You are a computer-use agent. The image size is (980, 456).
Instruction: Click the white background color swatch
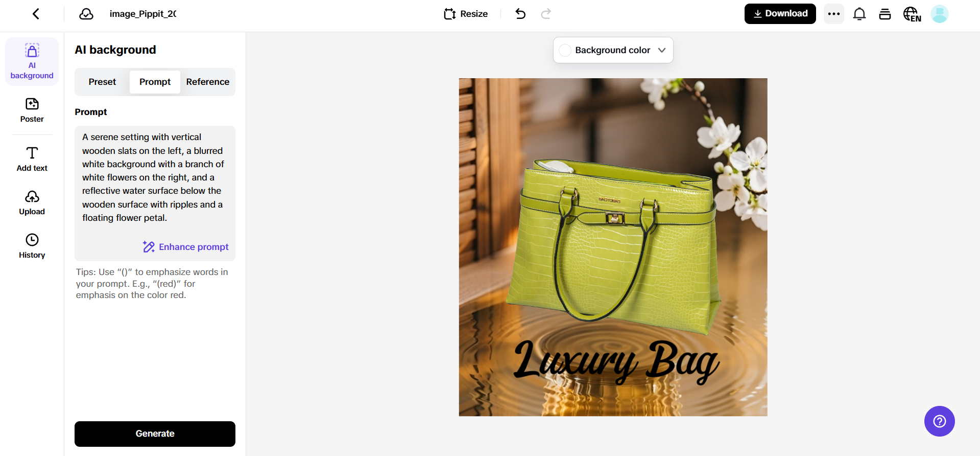(565, 50)
